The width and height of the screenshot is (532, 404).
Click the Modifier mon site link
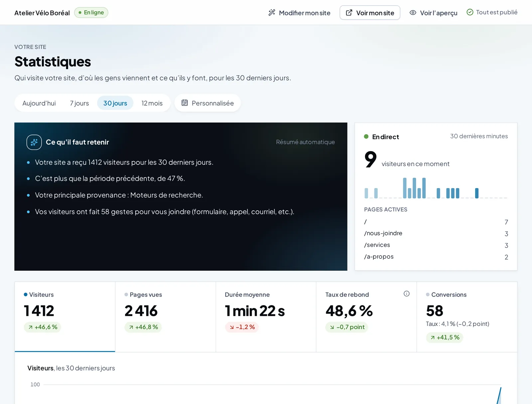(x=299, y=13)
